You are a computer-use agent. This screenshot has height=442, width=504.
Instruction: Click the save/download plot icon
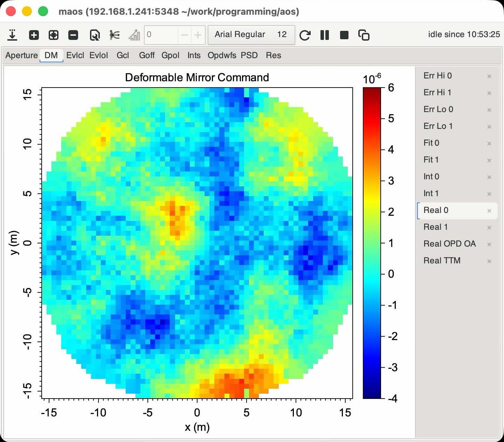click(12, 35)
